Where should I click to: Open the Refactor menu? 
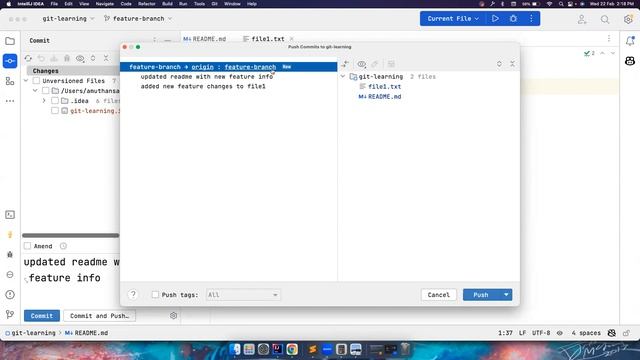[147, 4]
